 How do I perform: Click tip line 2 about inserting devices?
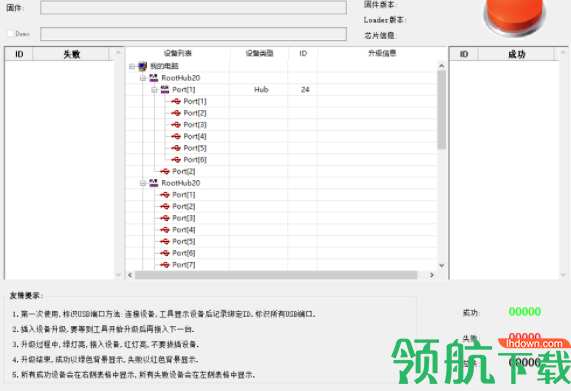(x=103, y=329)
